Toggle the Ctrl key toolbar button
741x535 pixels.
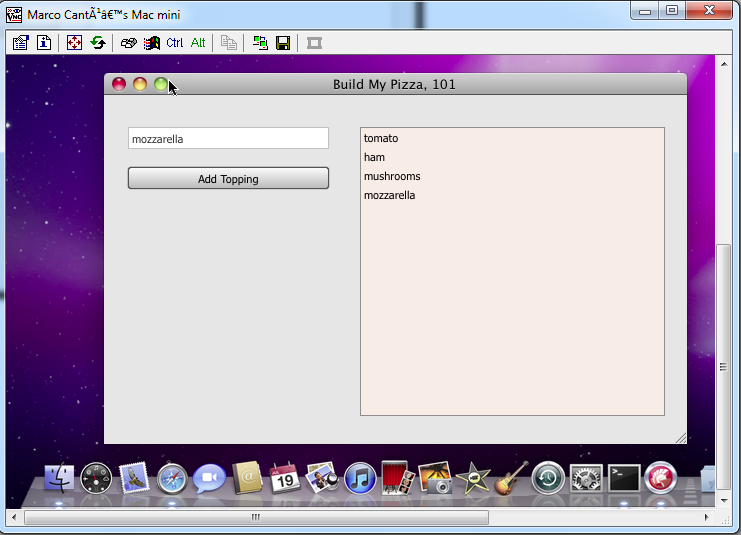175,43
